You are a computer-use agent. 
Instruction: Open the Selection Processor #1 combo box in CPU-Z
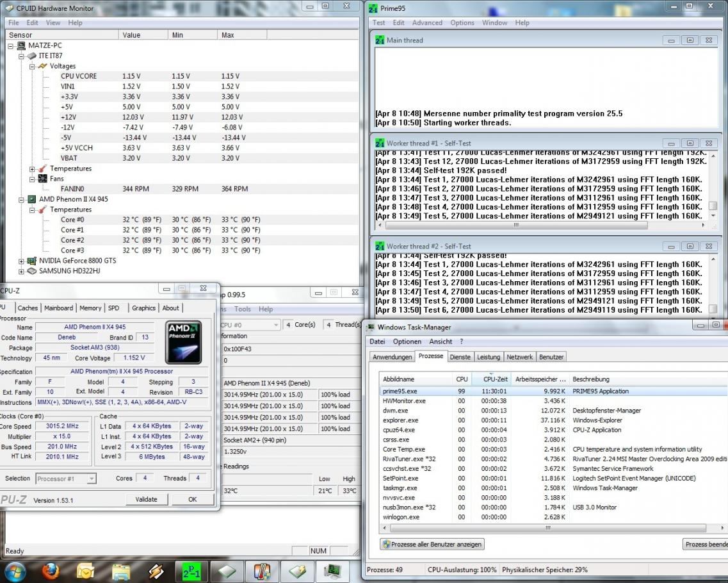[x=65, y=479]
